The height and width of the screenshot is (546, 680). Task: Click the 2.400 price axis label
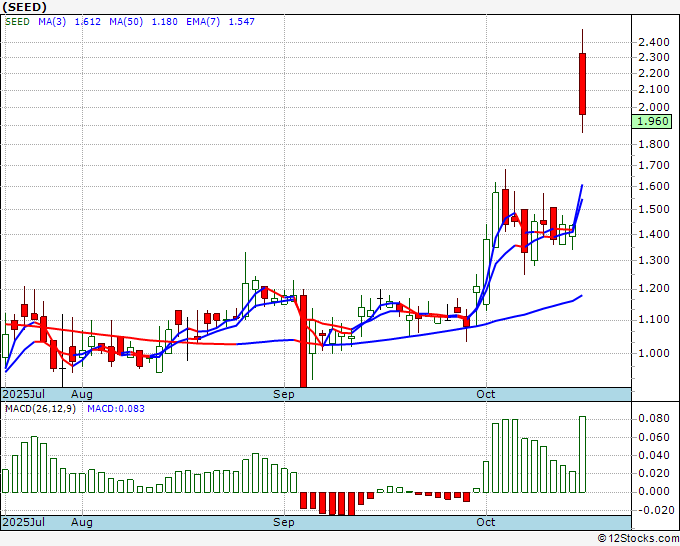point(654,43)
